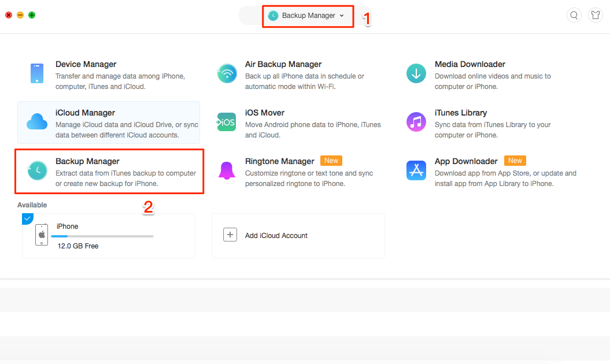Click the plus icon for adding iCloud account
Image resolution: width=610 pixels, height=364 pixels.
(x=230, y=235)
